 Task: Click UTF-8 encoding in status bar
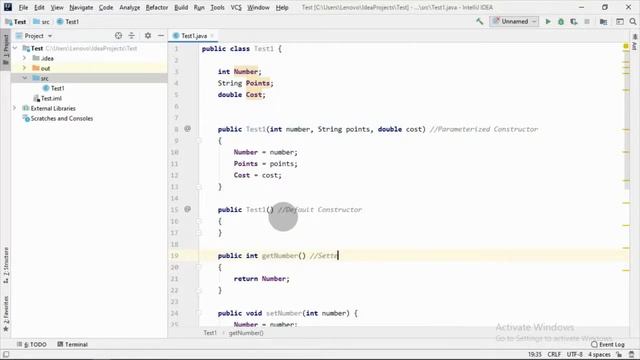tap(575, 355)
